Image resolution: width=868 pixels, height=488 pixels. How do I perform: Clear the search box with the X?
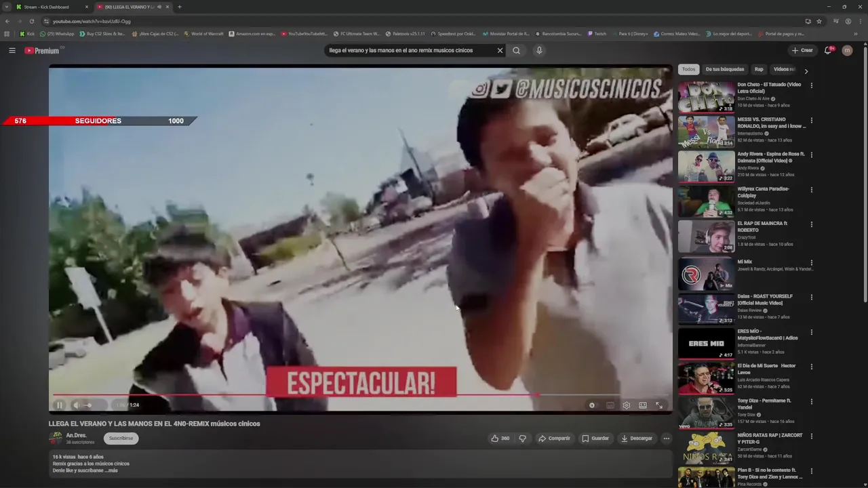(500, 50)
